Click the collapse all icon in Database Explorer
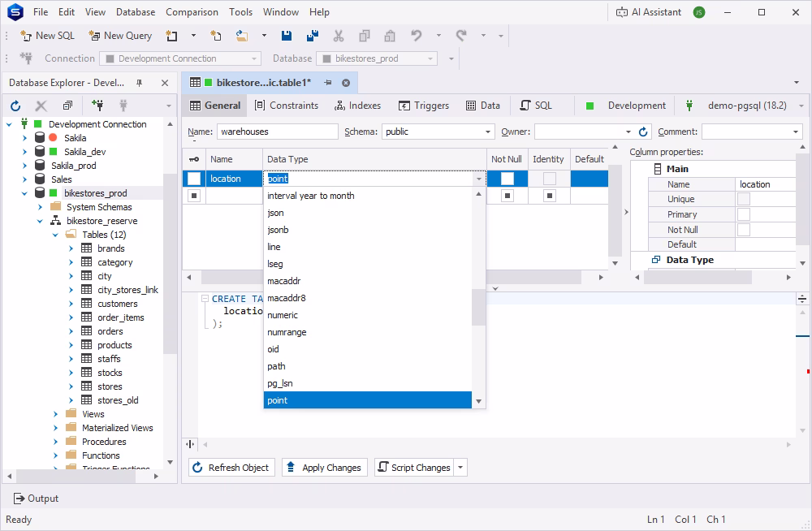The image size is (812, 531). click(67, 106)
